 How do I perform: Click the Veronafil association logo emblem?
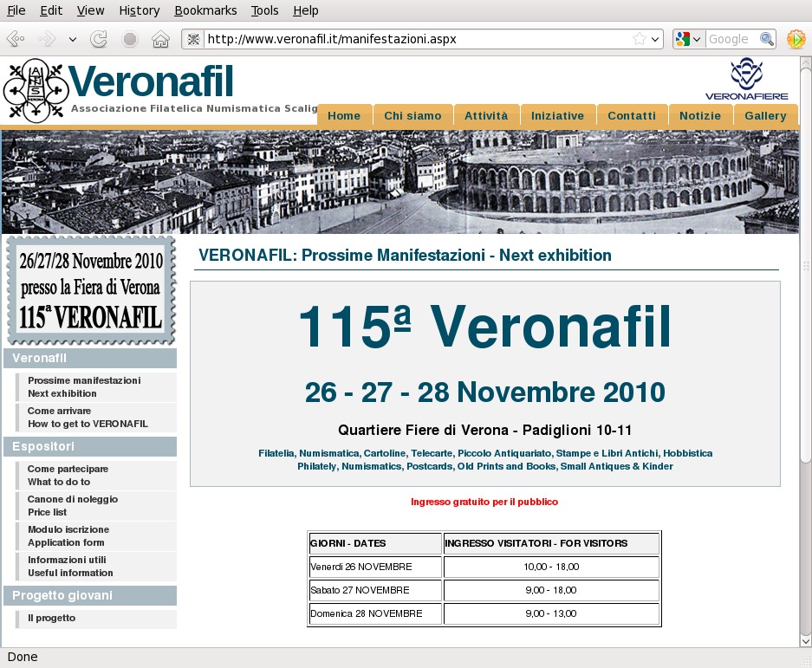tap(36, 91)
